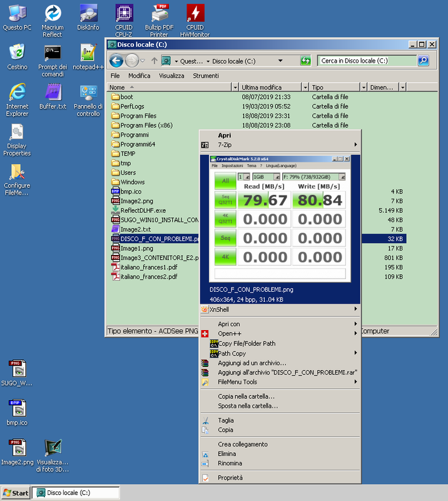This screenshot has height=501, width=448.
Task: Open Internet Explorer desktop icon
Action: 17,100
